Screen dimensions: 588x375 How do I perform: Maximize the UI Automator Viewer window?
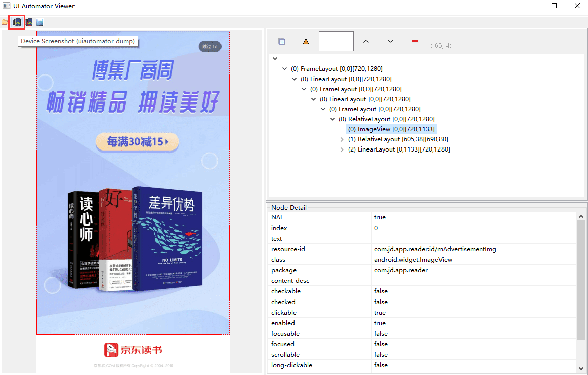click(554, 6)
